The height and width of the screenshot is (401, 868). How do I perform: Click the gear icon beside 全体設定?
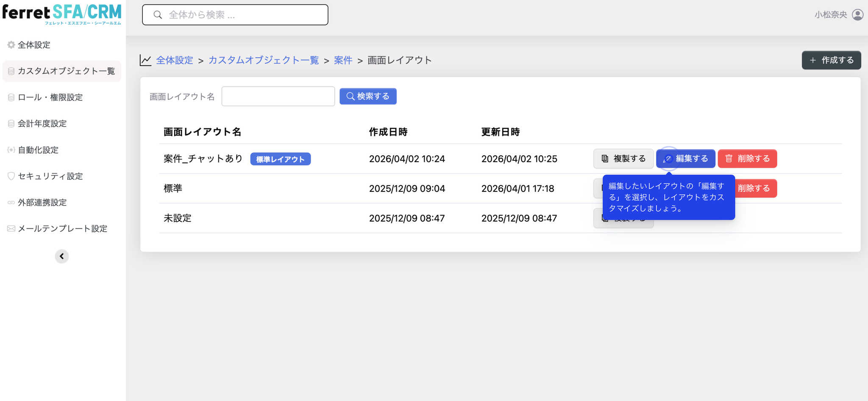tap(11, 45)
